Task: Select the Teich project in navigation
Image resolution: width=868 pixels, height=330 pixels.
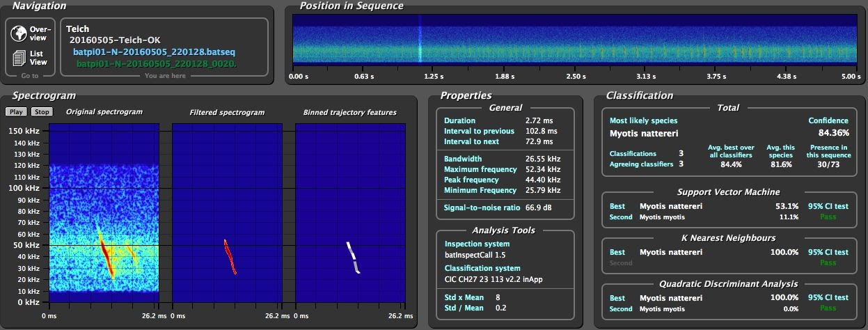Action: 77,30
